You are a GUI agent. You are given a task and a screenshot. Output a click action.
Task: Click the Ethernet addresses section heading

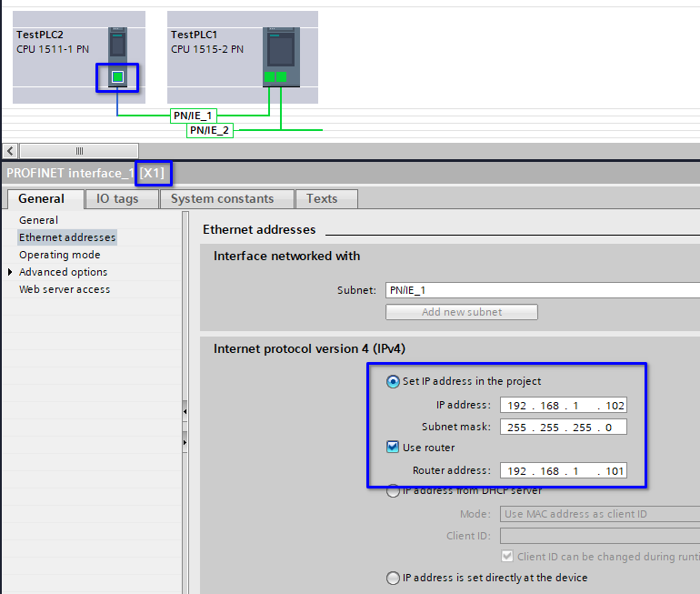[x=259, y=229]
